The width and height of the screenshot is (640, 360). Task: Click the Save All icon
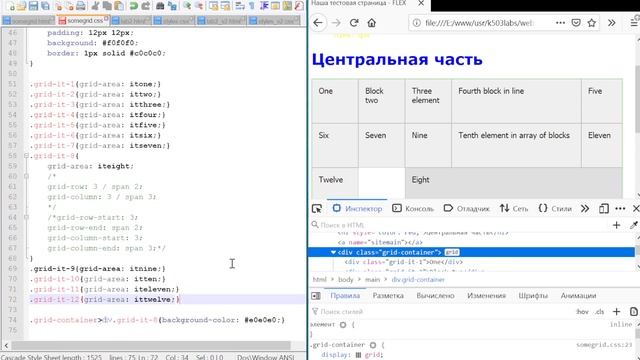tap(45, 6)
